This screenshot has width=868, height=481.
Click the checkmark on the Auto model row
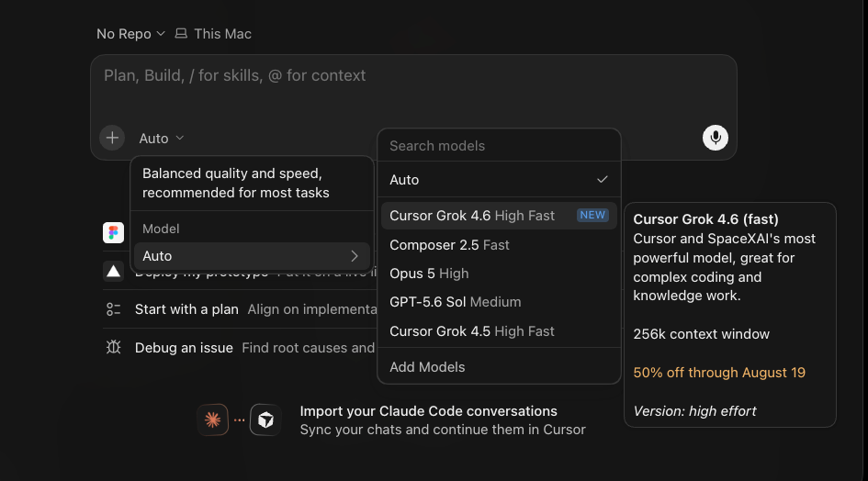tap(603, 179)
